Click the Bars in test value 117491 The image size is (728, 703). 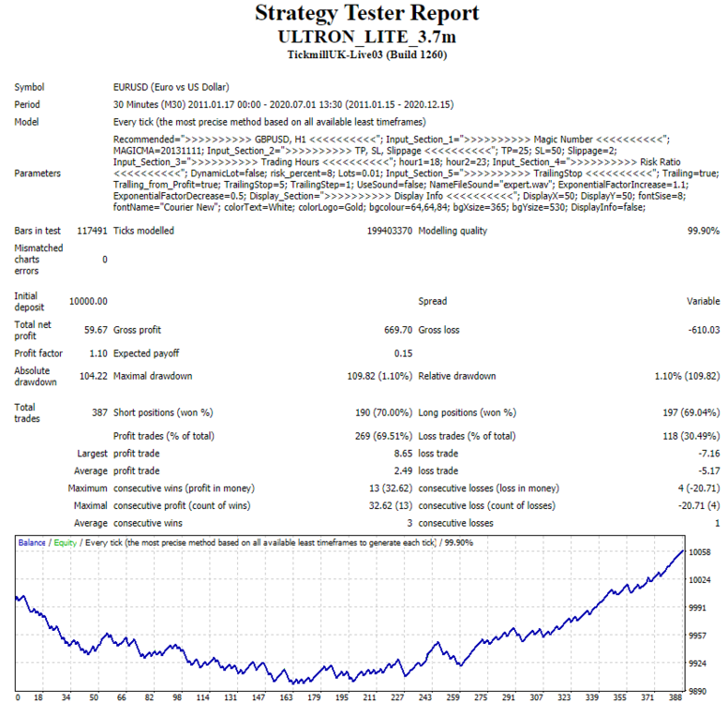(x=92, y=231)
